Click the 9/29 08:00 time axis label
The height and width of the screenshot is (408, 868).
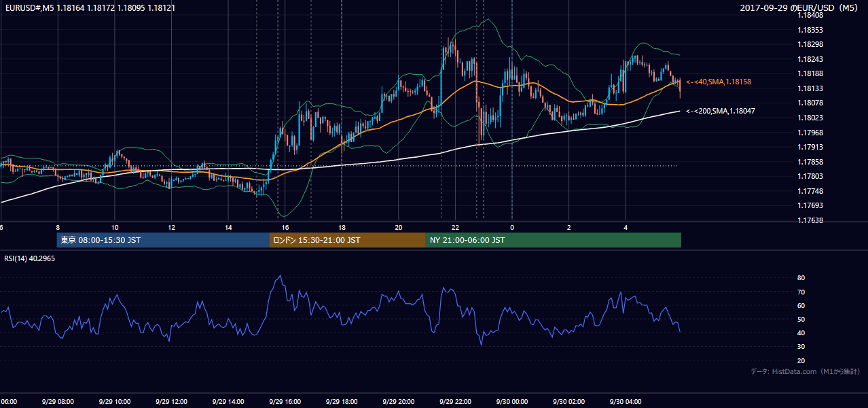[x=56, y=401]
